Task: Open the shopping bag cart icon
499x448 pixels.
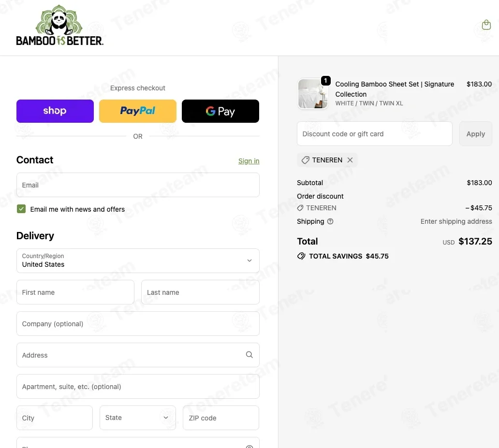Action: [486, 25]
